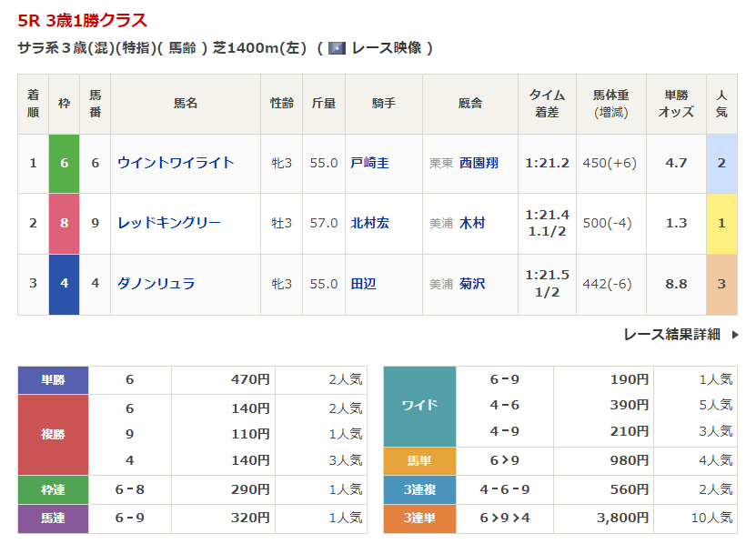This screenshot has width=756, height=544.
Task: Open horse page for レッドキングリー
Action: 169,223
